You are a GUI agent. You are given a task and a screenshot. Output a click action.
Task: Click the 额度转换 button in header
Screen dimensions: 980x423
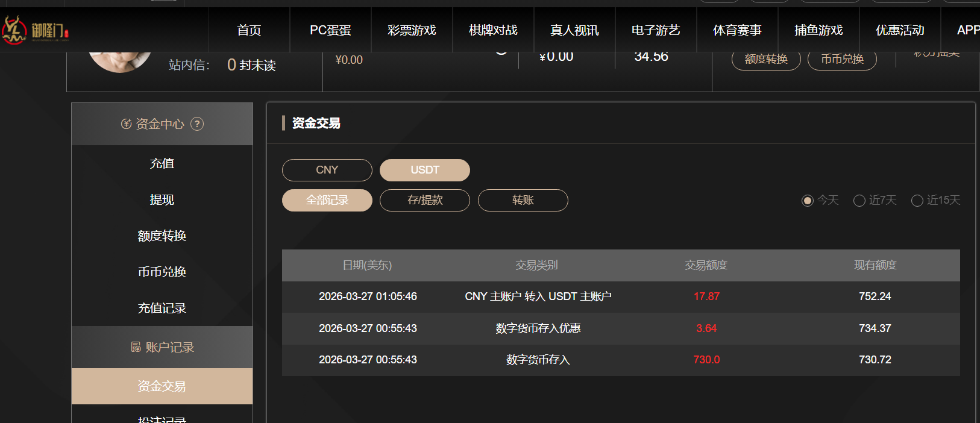[x=766, y=59]
